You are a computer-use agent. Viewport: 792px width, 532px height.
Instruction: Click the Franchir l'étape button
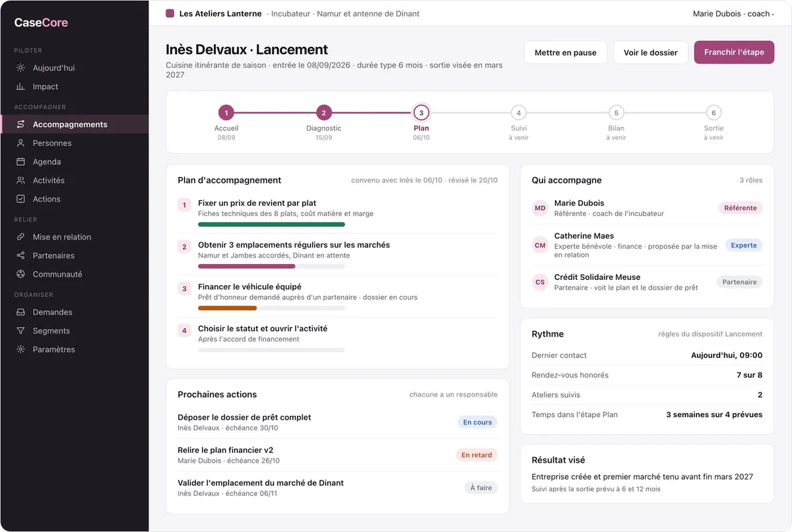(x=734, y=52)
